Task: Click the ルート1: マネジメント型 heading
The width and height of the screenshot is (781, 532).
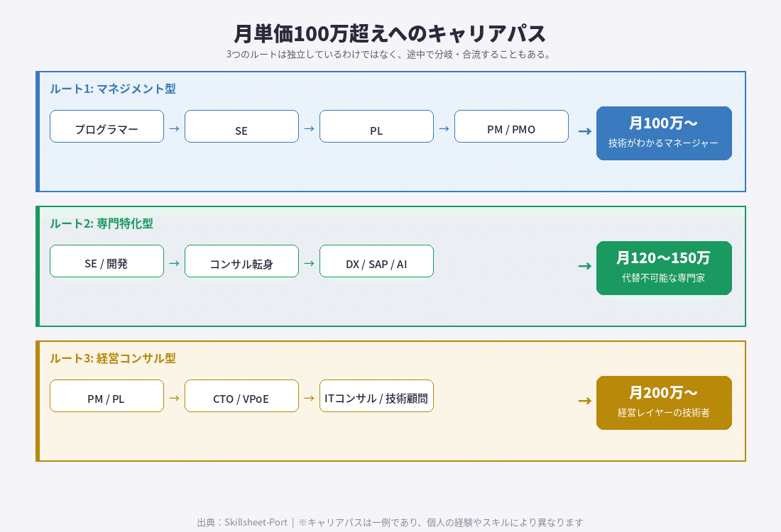Action: [x=113, y=89]
